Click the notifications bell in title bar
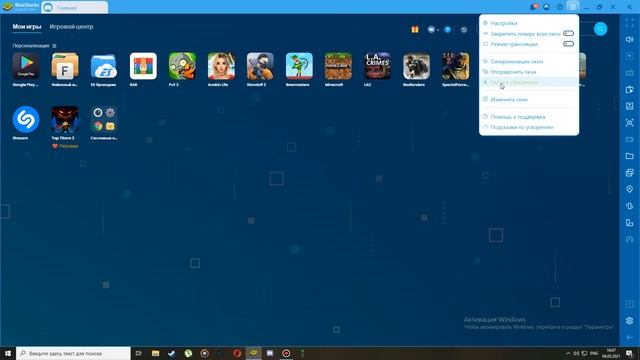This screenshot has height=360, width=640. pos(534,7)
